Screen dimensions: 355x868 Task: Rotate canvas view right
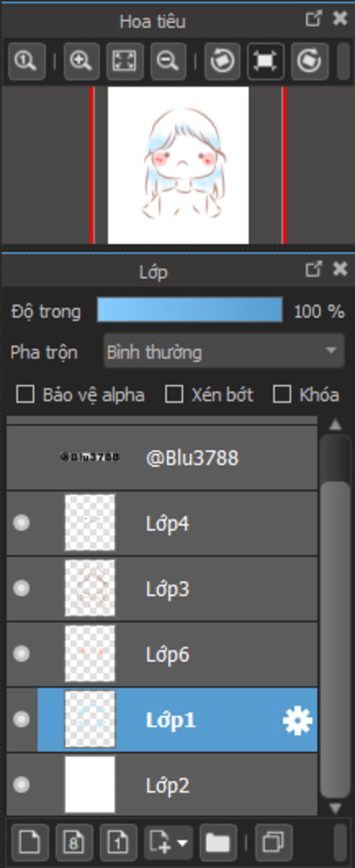click(309, 61)
